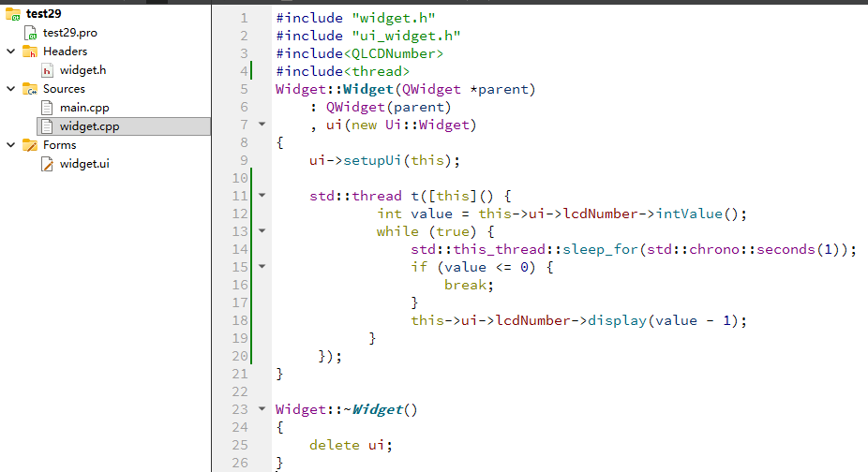Click on QLCDNumber in include line
The image size is (868, 472).
(394, 53)
